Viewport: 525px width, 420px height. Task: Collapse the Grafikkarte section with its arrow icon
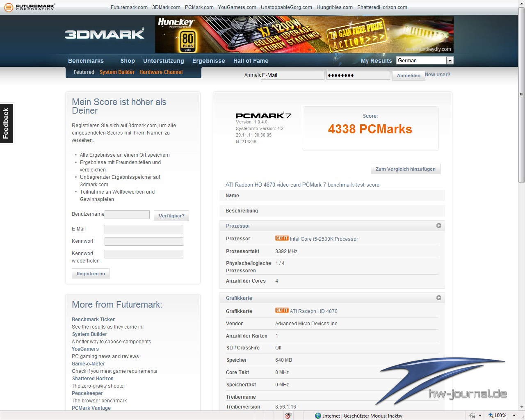click(x=439, y=298)
